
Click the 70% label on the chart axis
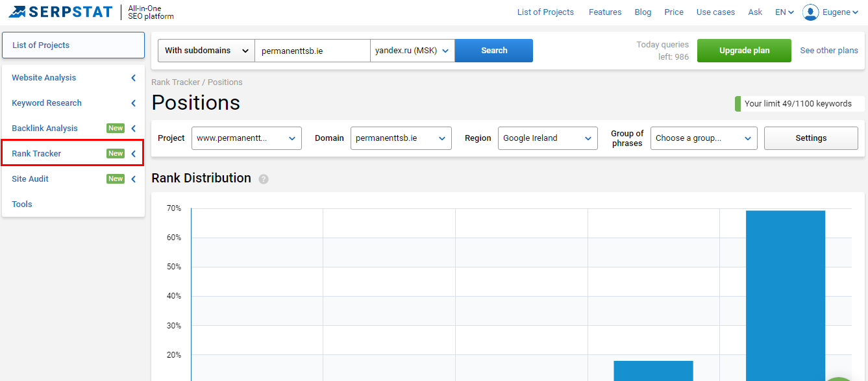pyautogui.click(x=174, y=208)
